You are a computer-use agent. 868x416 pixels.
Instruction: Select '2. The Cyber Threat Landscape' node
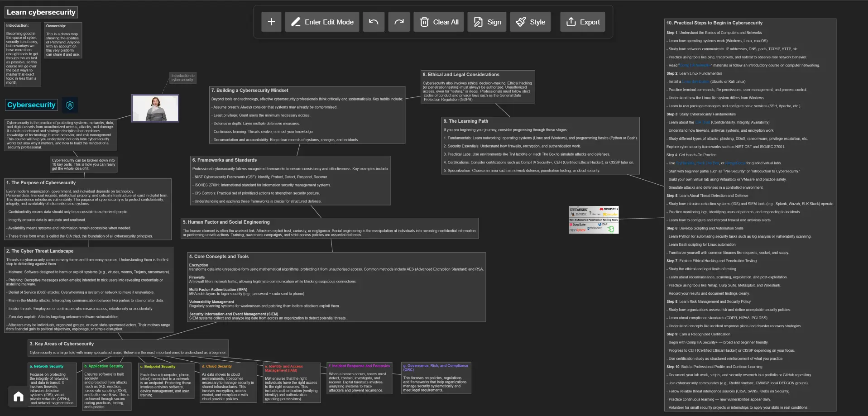click(x=89, y=290)
